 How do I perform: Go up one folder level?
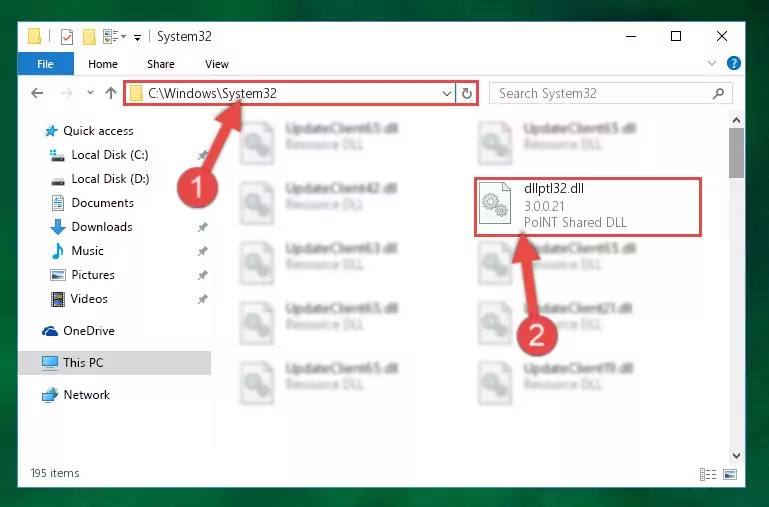click(111, 93)
